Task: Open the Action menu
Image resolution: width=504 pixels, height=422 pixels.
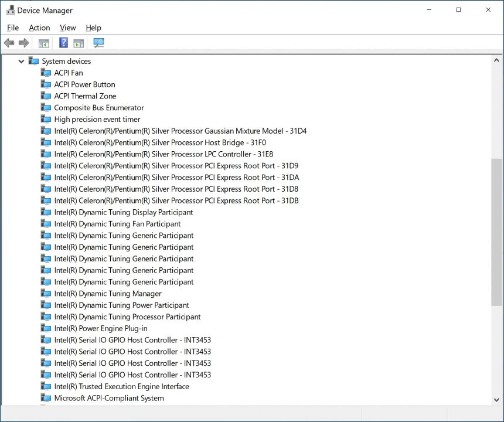Action: click(39, 28)
